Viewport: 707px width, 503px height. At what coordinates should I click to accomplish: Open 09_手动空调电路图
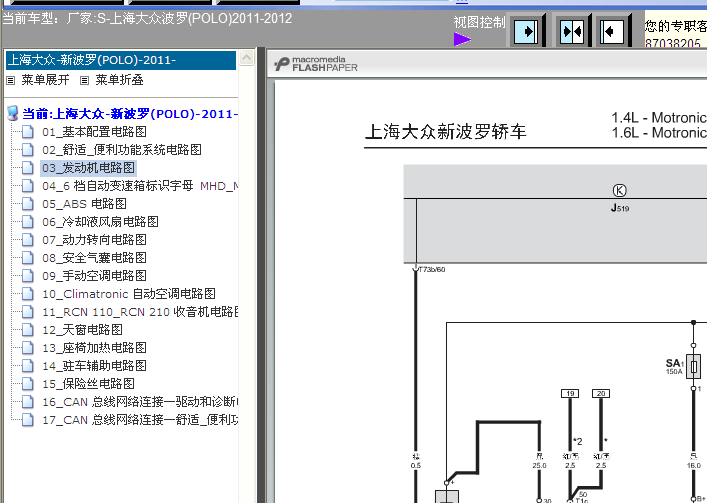pyautogui.click(x=94, y=276)
